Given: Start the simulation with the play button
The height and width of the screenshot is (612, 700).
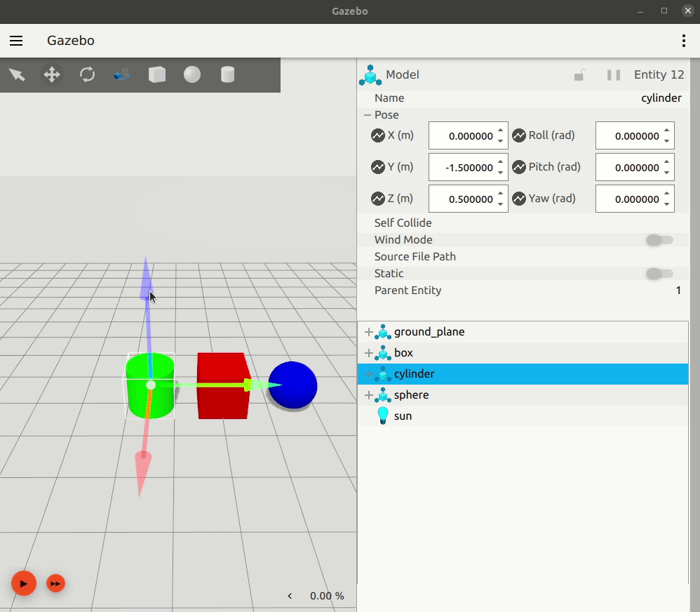Looking at the screenshot, I should [24, 583].
